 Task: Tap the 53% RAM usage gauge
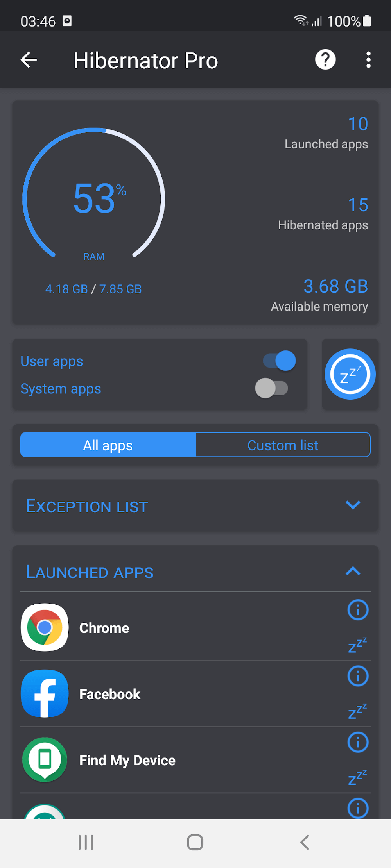click(x=94, y=199)
